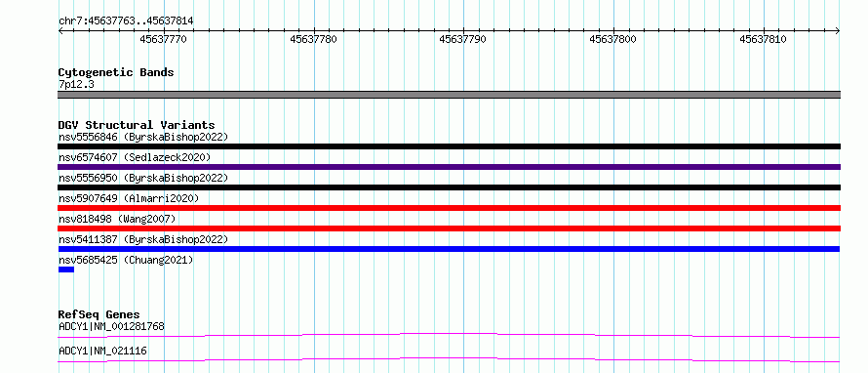Click label nsv5556950 (ByrskaBishop2022)
Image resolution: width=868 pixels, height=373 pixels.
(x=142, y=178)
